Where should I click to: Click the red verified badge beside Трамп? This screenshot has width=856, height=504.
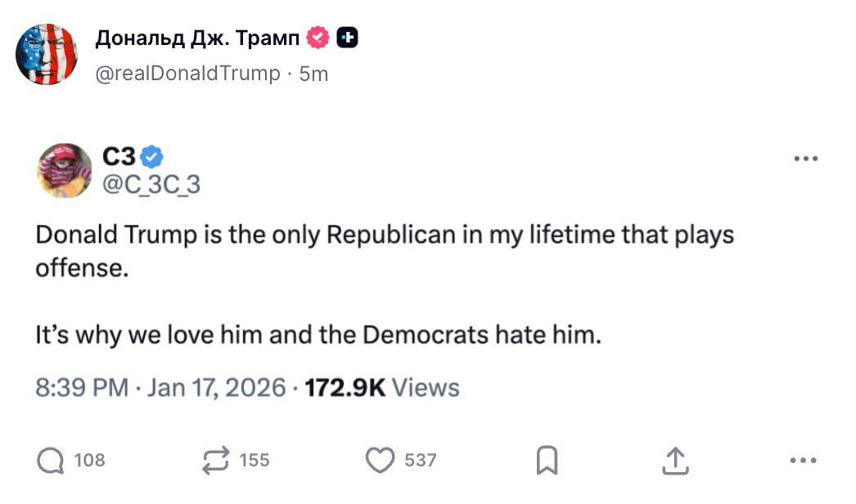(x=318, y=38)
